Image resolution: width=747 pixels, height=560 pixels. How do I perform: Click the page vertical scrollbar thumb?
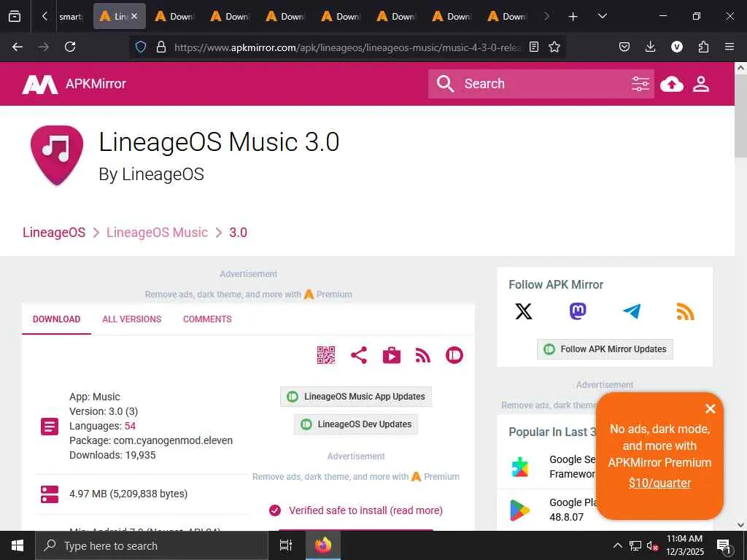tap(740, 117)
